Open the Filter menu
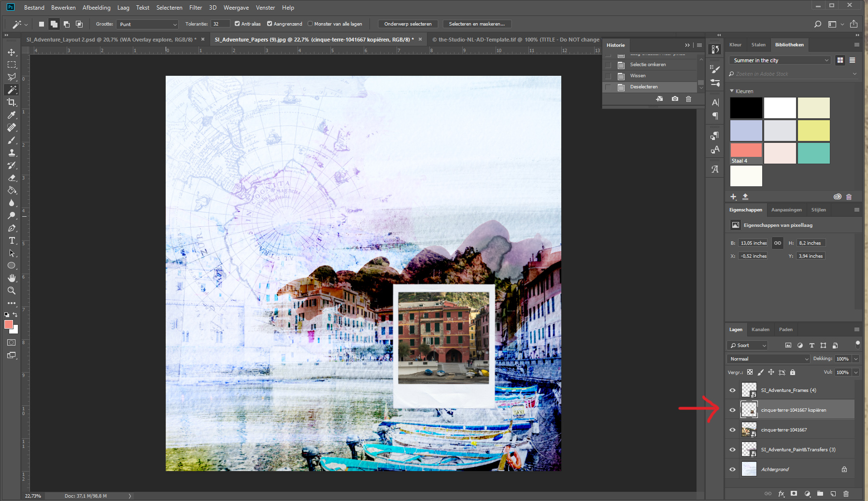The image size is (868, 501). tap(195, 8)
